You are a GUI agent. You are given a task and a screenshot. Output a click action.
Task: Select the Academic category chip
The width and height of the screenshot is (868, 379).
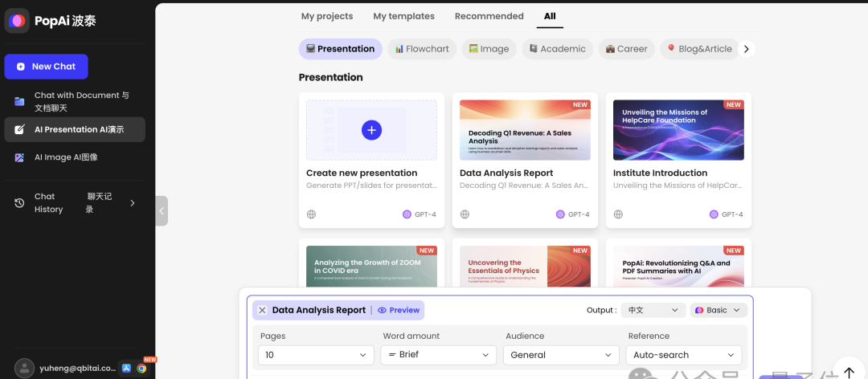click(557, 49)
